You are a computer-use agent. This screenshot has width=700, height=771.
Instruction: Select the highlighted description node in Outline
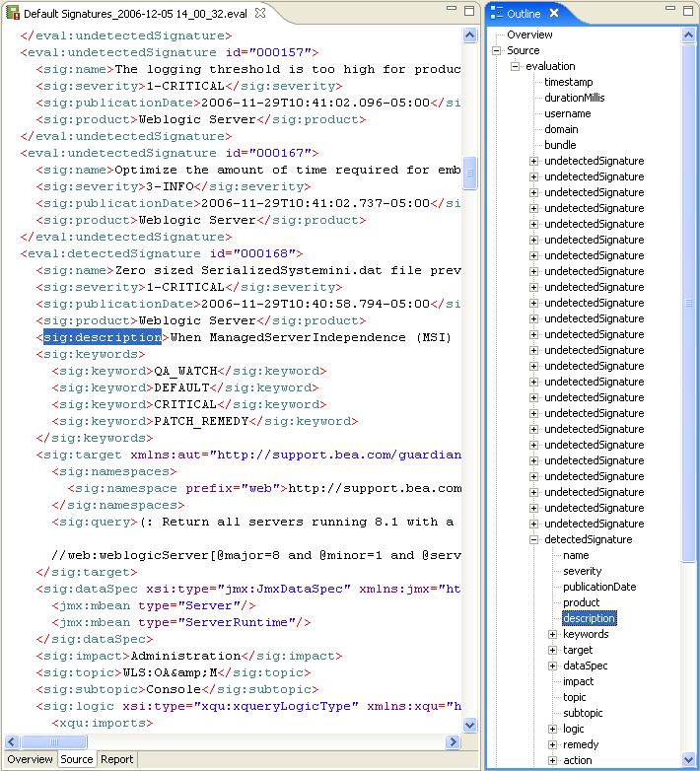click(x=589, y=618)
